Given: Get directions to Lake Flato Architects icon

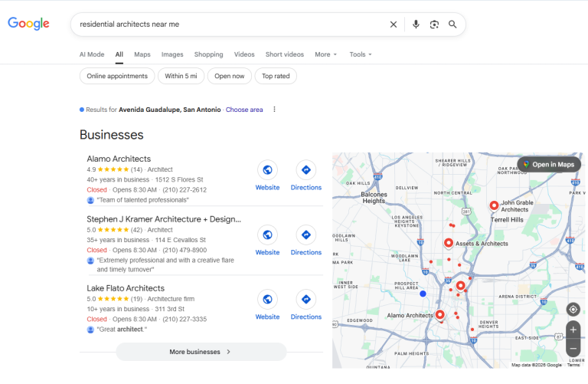Looking at the screenshot, I should coord(306,299).
